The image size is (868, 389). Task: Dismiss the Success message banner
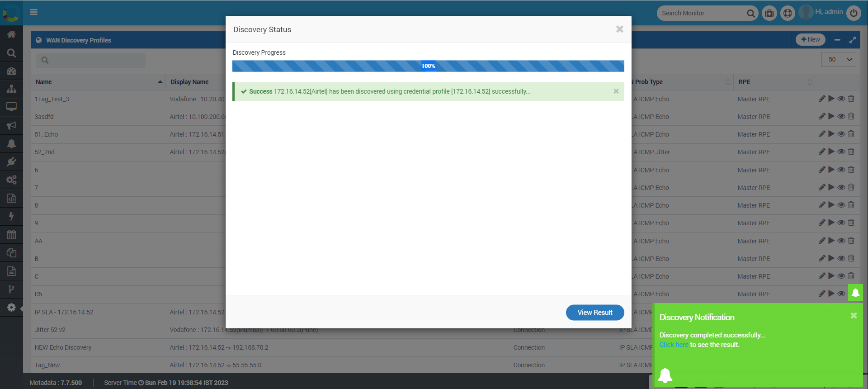pos(616,91)
